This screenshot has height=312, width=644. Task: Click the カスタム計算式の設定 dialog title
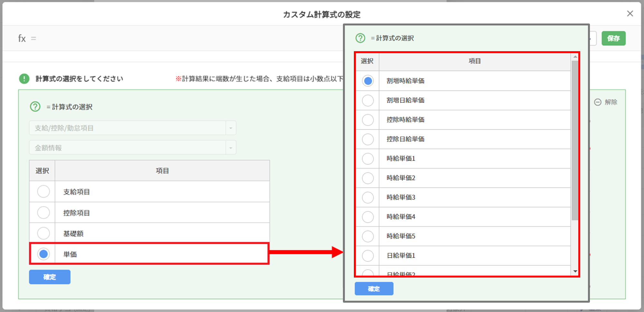[322, 14]
